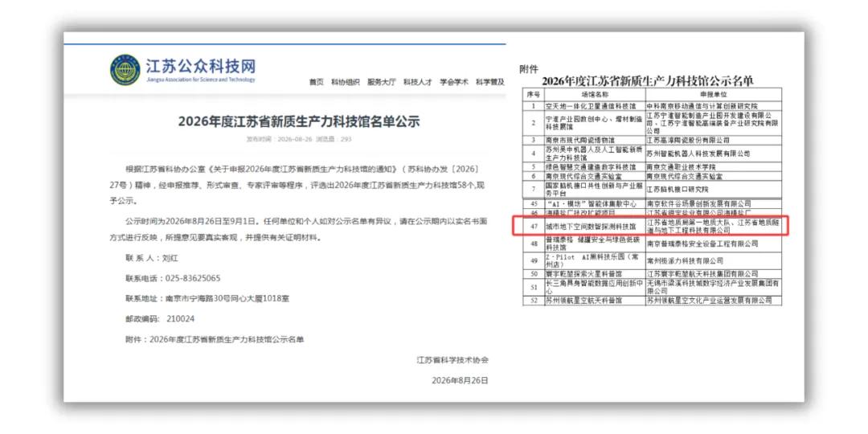Open the attachment link 2026年度江苏省新质生产力科技馆公示名单

pyautogui.click(x=227, y=339)
